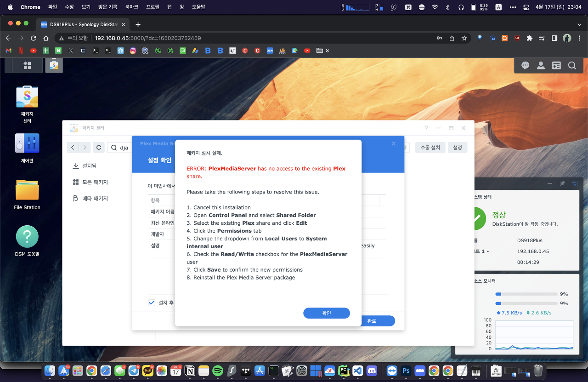The width and height of the screenshot is (588, 382).
Task: Open the Instagram bookmark
Action: [133, 51]
